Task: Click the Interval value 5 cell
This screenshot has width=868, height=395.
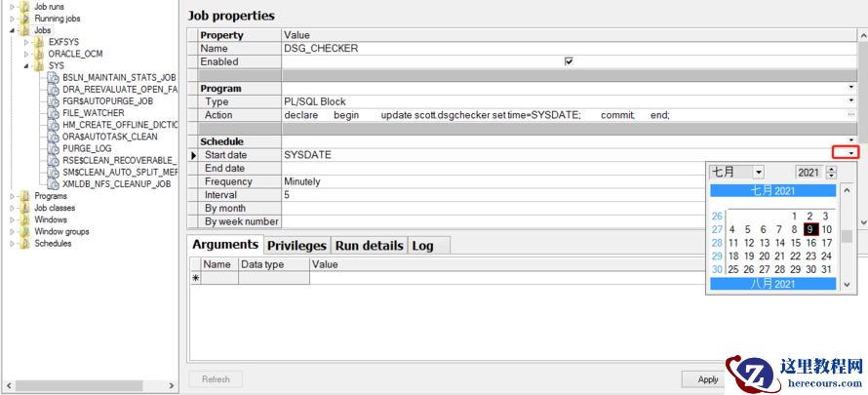Action: [x=493, y=195]
